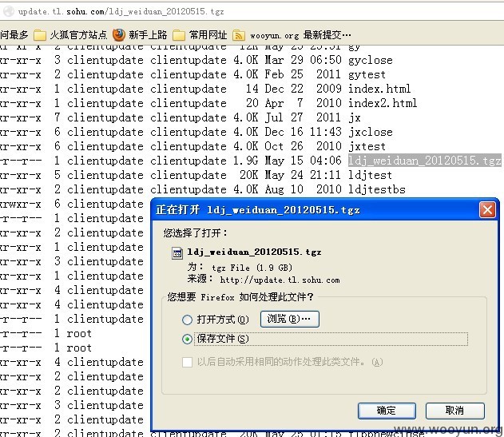This screenshot has width=504, height=437.
Task: Click the jxclose directory entry
Action: [x=371, y=132]
